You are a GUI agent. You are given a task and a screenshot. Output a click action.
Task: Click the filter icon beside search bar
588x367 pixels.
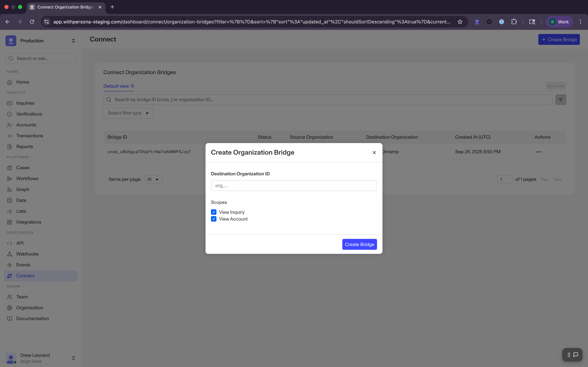(561, 100)
